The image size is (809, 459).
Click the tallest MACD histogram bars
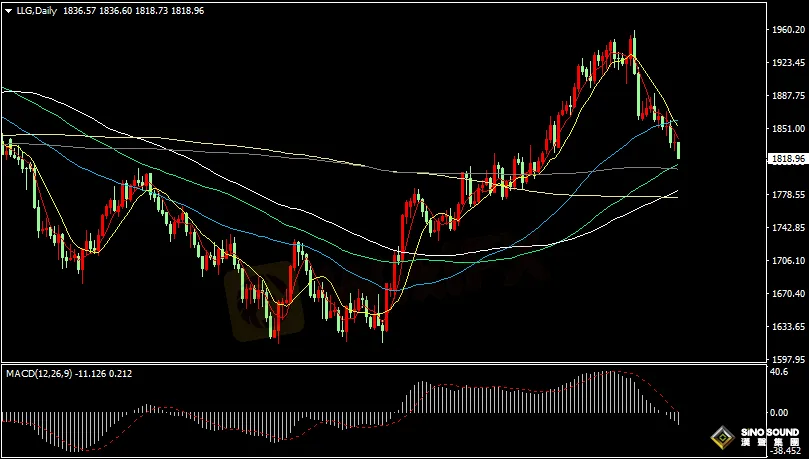coord(605,392)
